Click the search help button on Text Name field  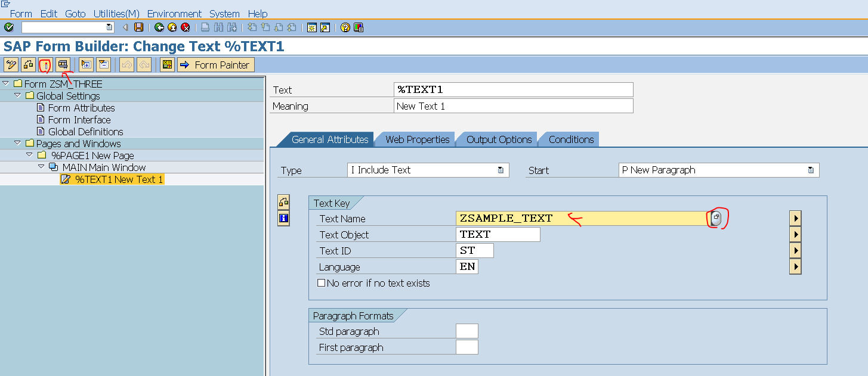(716, 219)
